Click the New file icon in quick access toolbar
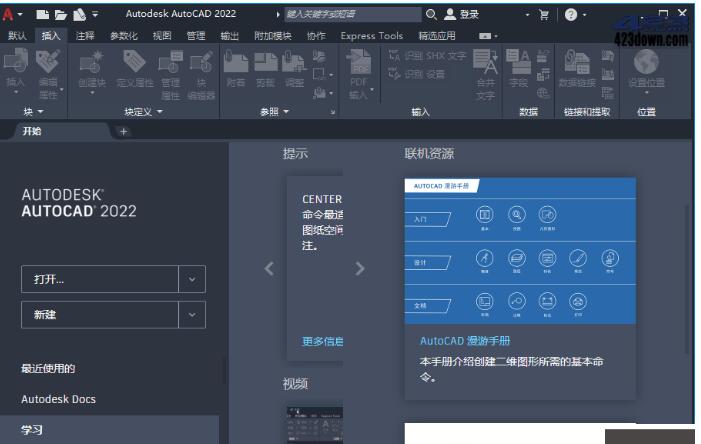The image size is (701, 444). [x=42, y=15]
